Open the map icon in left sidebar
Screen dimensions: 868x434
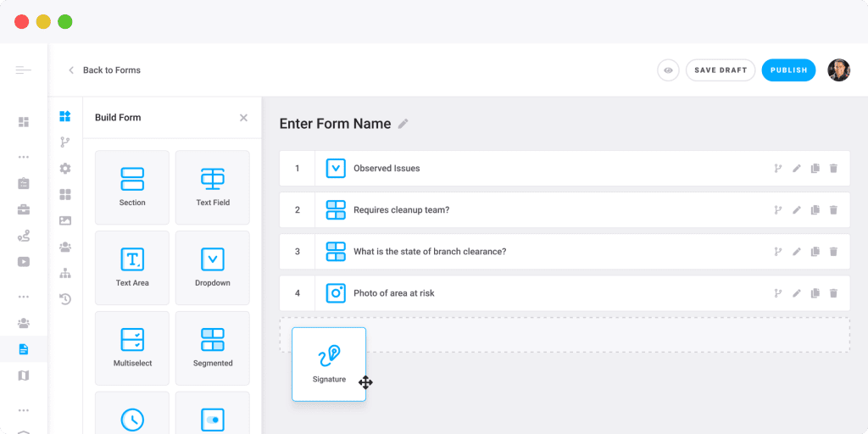point(23,376)
